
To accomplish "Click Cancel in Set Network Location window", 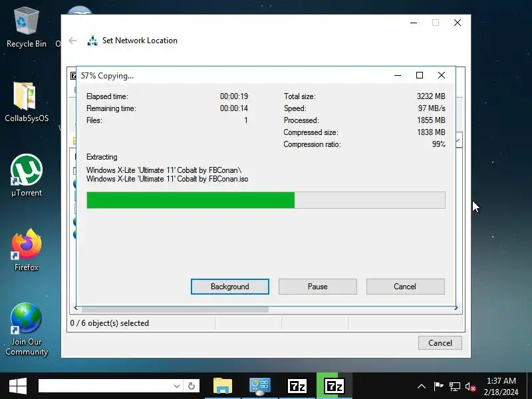I will (x=440, y=342).
